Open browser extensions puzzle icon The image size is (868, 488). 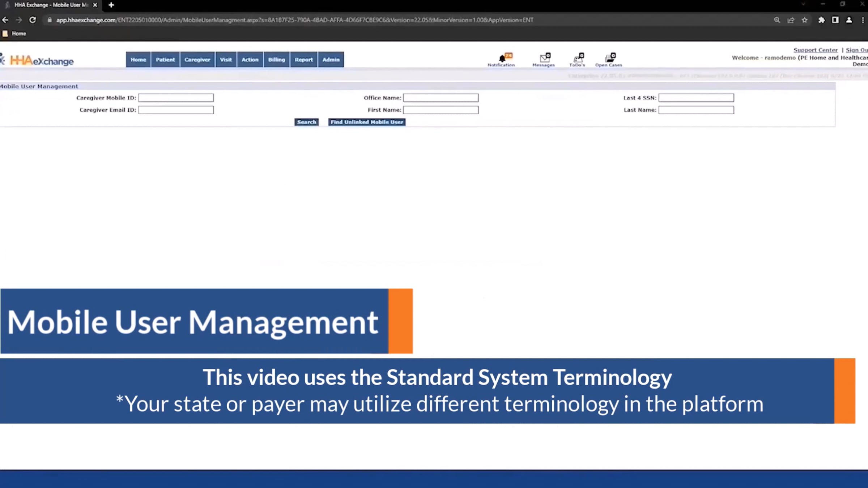click(821, 20)
